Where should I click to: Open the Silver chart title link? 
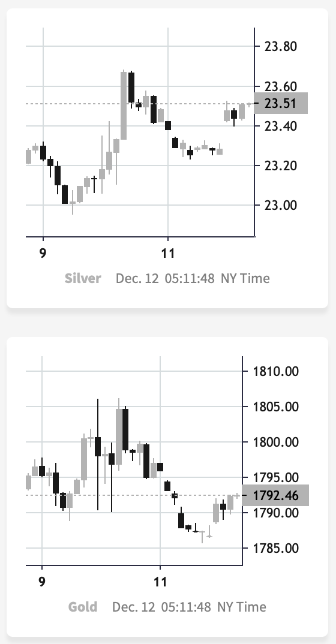(83, 278)
